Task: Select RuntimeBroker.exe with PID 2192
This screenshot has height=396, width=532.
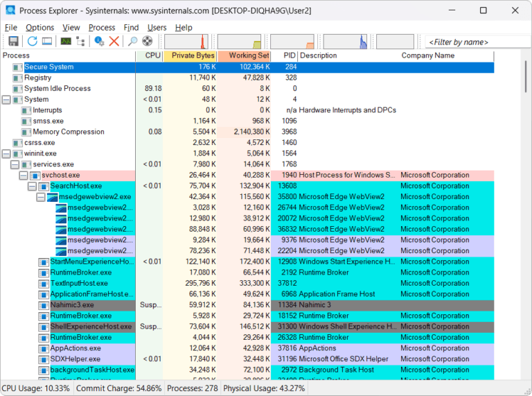Action: coord(247,273)
